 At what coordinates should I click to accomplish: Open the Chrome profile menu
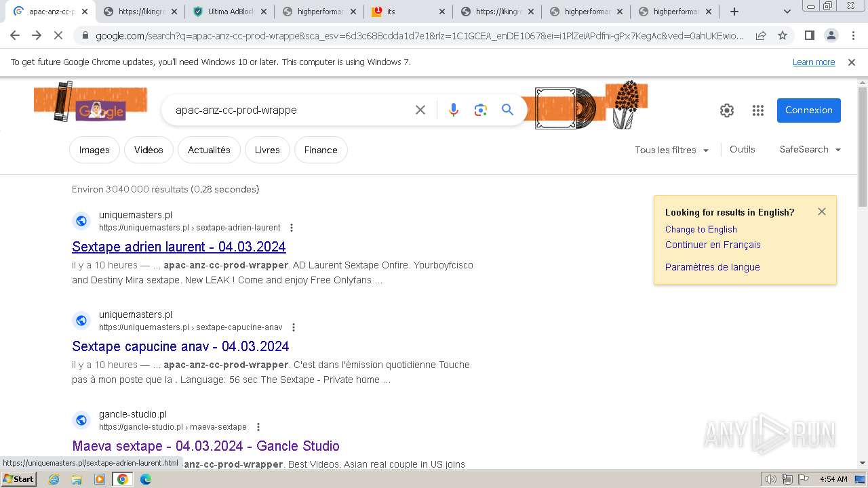(x=831, y=36)
